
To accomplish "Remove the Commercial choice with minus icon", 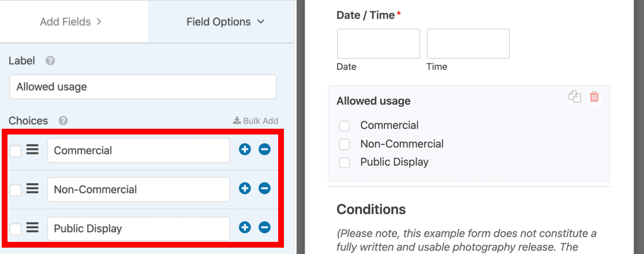I will [x=264, y=150].
